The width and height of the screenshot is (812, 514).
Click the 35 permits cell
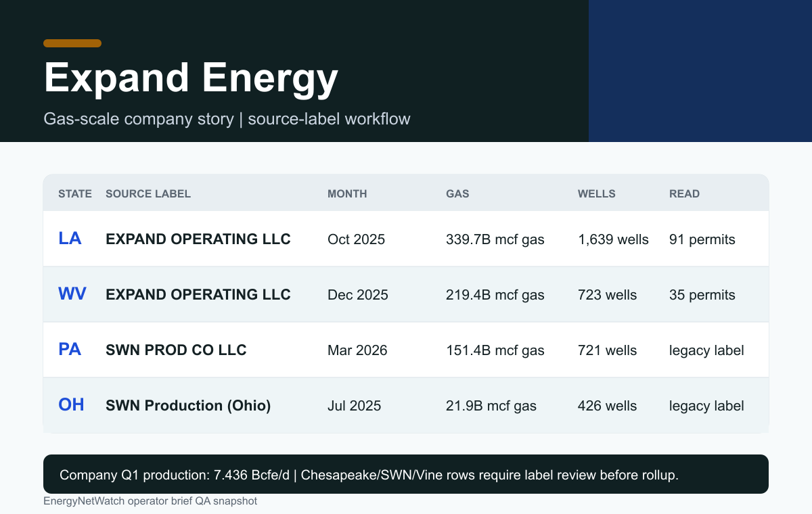(x=702, y=295)
